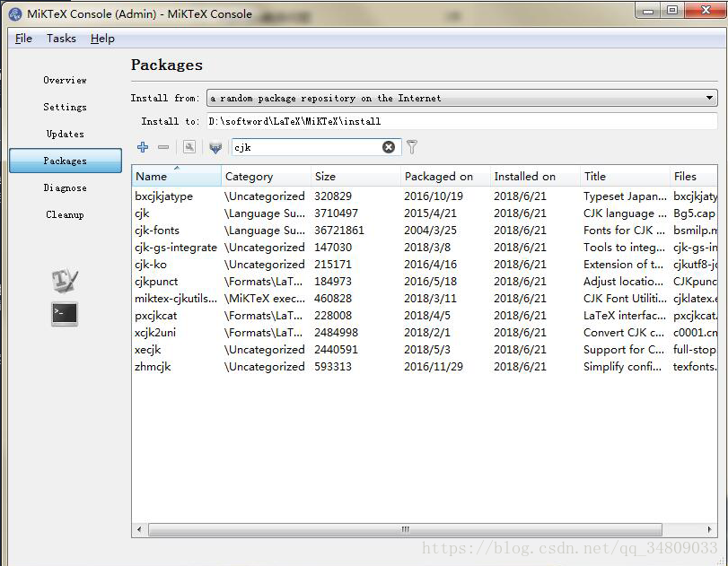Click the Install to path field
The height and width of the screenshot is (566, 728).
click(462, 122)
